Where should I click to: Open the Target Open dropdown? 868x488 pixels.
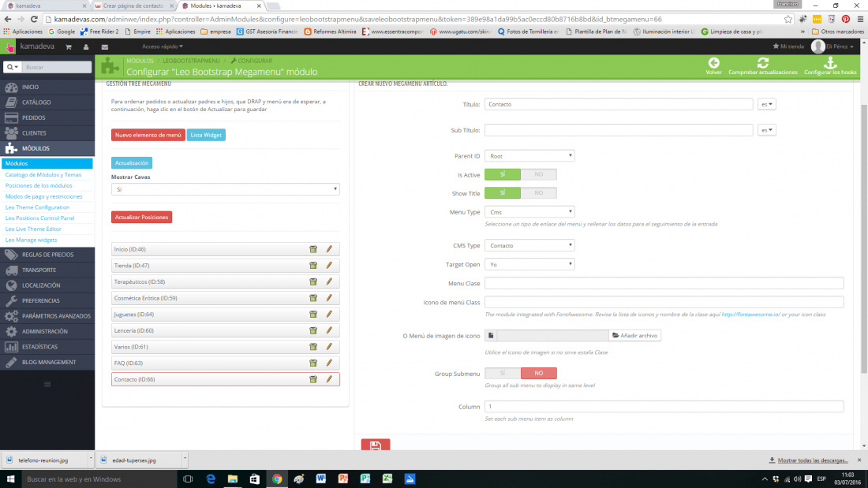click(x=529, y=264)
